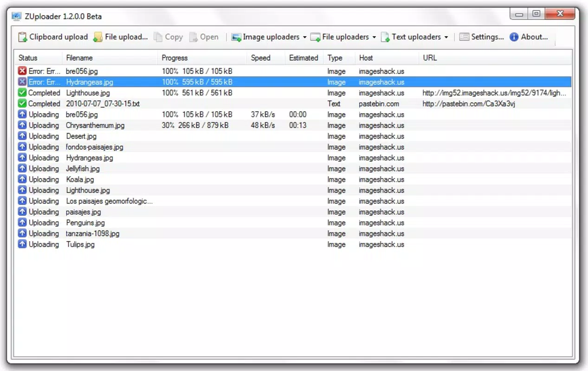Screen dimensions: 588x371
Task: Click the completed icon for 2010-07-07_07-30-15.txt
Action: [22, 103]
